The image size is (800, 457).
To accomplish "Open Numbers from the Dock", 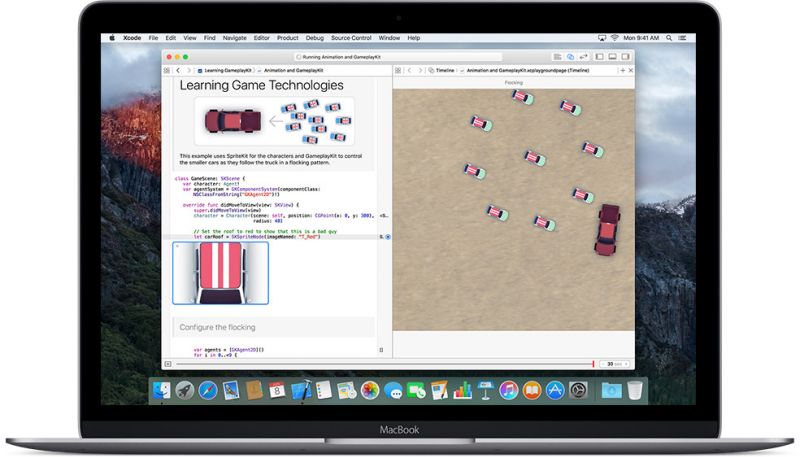I will tap(462, 390).
